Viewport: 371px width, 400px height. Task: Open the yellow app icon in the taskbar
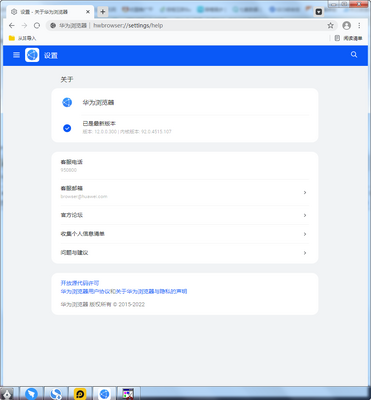pos(80,394)
